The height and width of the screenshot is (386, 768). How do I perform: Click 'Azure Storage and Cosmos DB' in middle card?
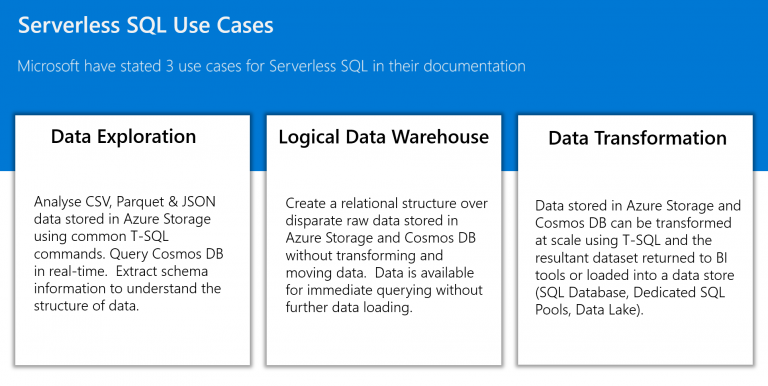tap(381, 238)
